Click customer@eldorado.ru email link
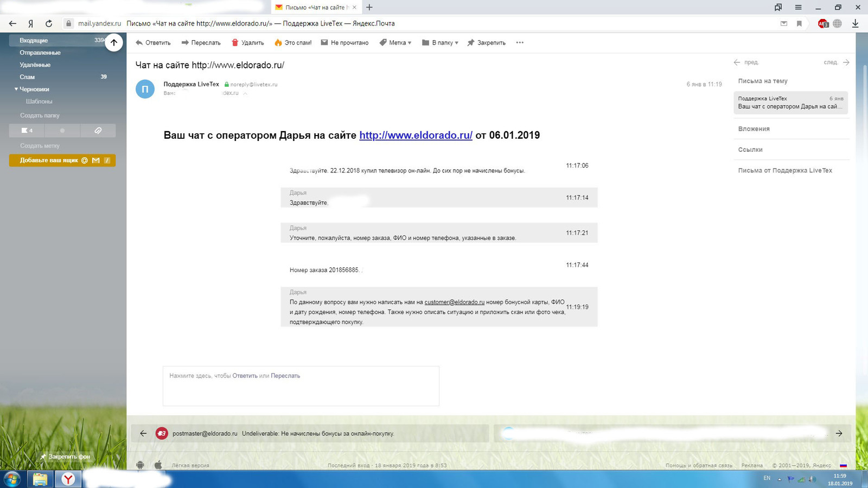 point(454,302)
